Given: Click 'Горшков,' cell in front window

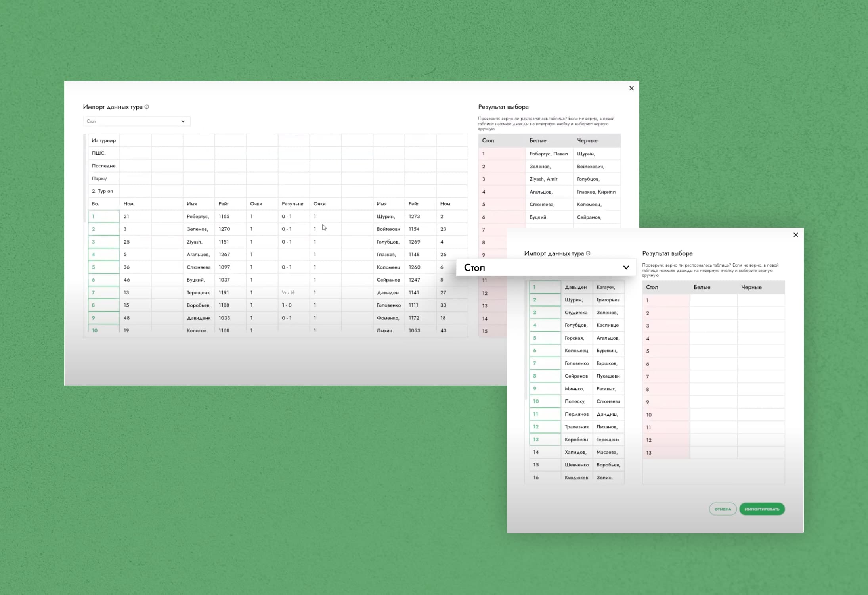Looking at the screenshot, I should pos(608,363).
